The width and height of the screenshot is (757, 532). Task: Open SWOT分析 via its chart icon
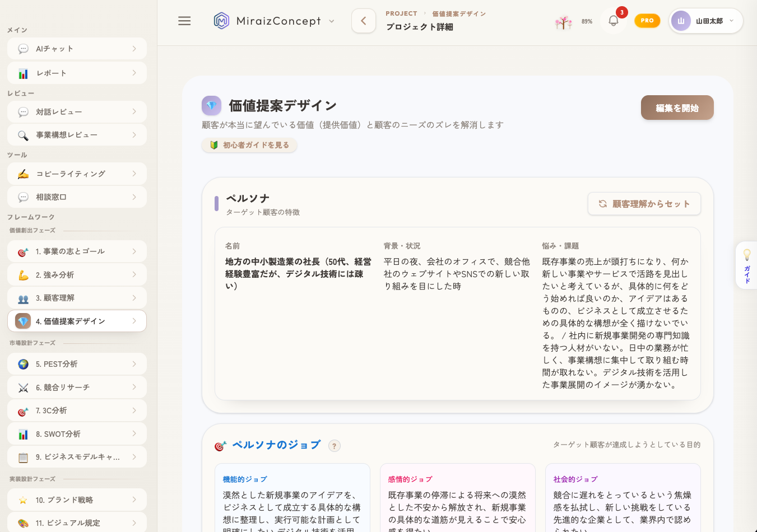24,433
